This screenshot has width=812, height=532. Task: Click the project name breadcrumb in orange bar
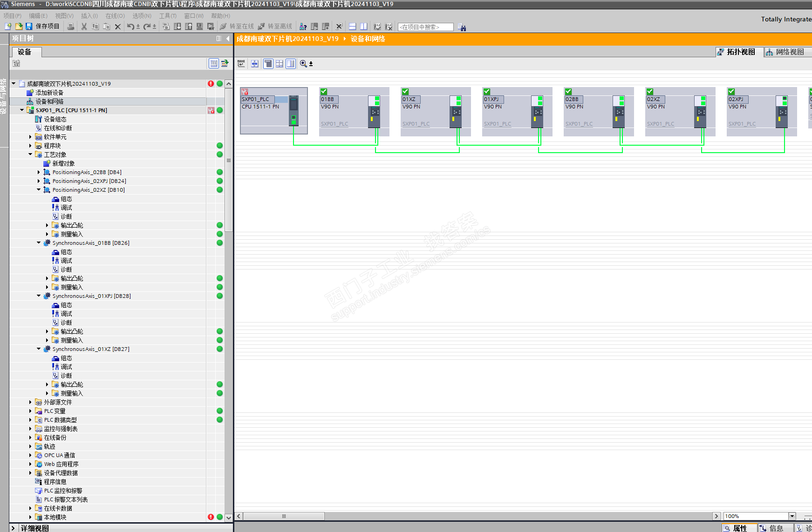(287, 39)
